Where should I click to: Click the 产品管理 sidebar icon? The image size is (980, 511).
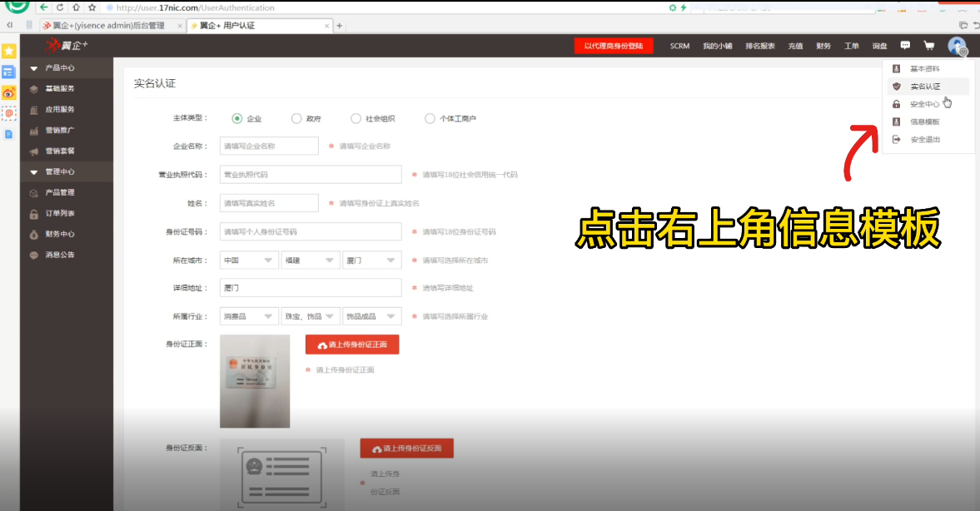pyautogui.click(x=34, y=193)
